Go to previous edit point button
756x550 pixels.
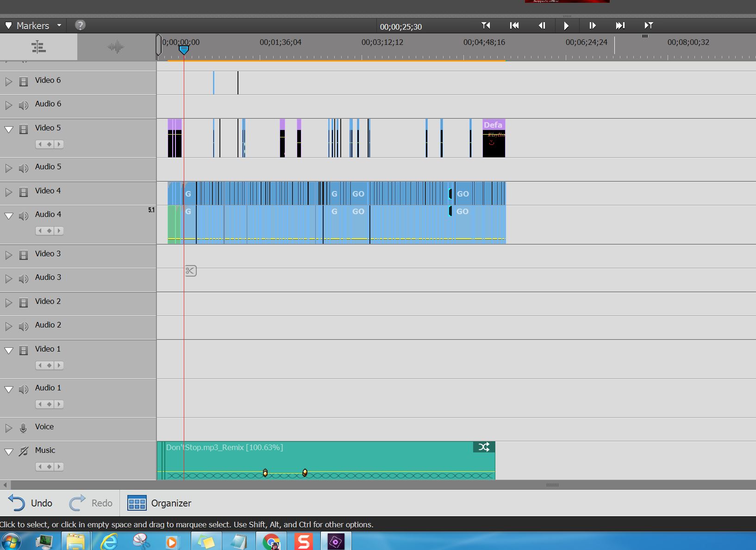(x=486, y=25)
